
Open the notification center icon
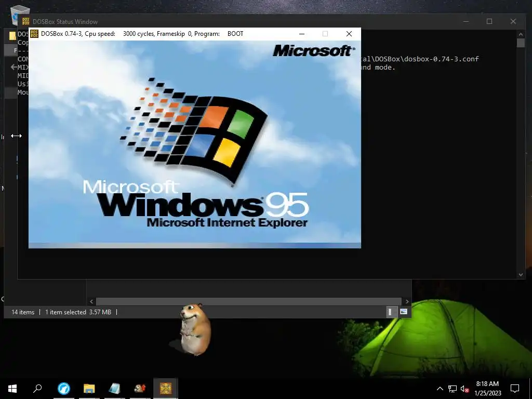pos(515,389)
